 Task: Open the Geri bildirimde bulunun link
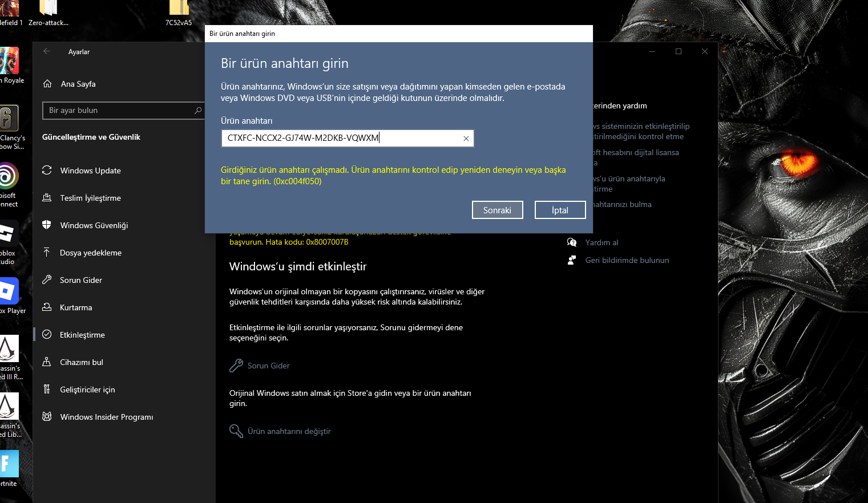627,260
